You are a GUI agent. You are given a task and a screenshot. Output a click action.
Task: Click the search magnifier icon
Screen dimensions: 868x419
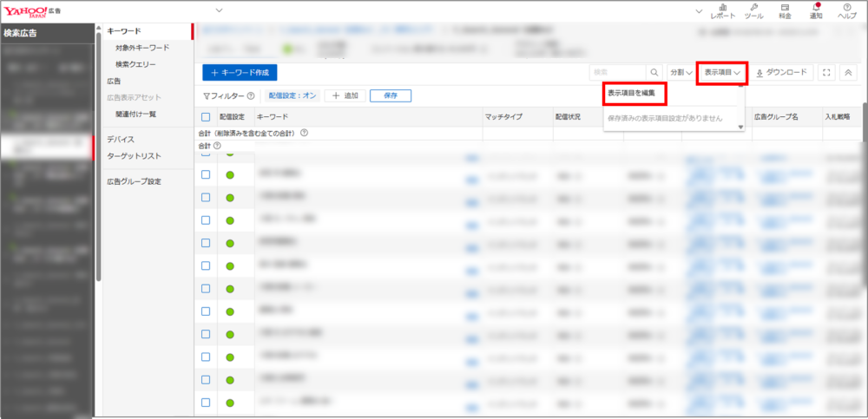click(x=654, y=73)
